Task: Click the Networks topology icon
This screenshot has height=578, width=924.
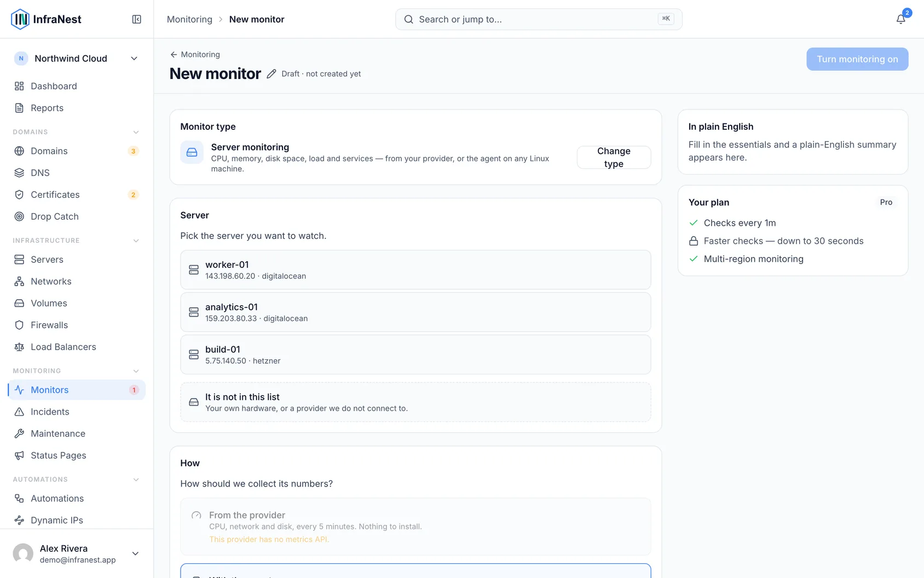Action: tap(19, 281)
